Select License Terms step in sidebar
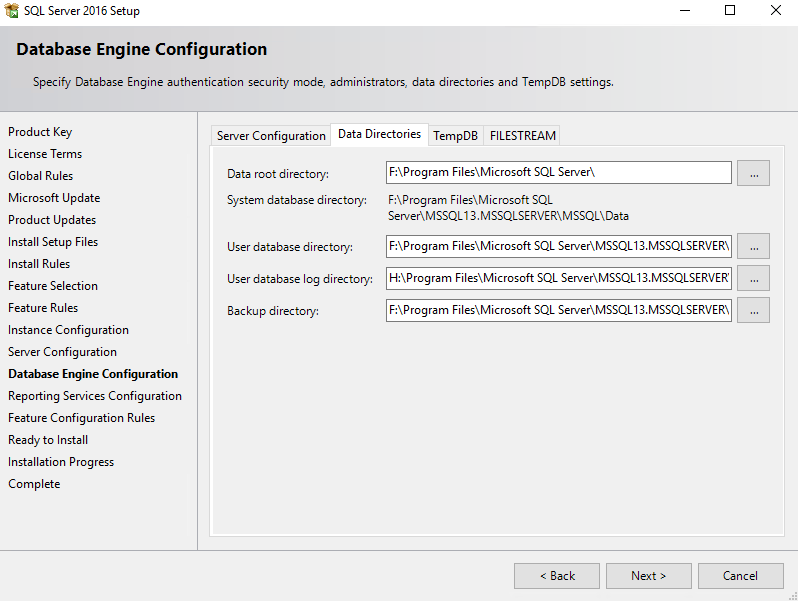The height and width of the screenshot is (601, 798). point(45,154)
